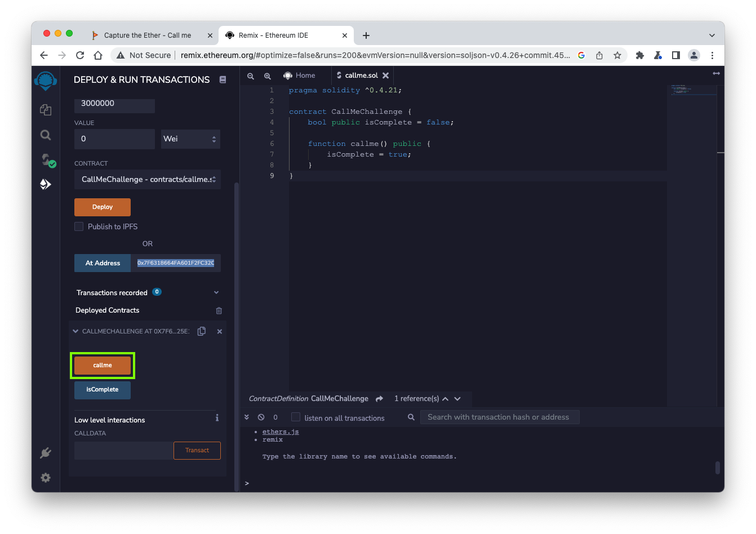756x534 pixels.
Task: Open the CallMeChallenge contract selector dropdown
Action: 148,179
